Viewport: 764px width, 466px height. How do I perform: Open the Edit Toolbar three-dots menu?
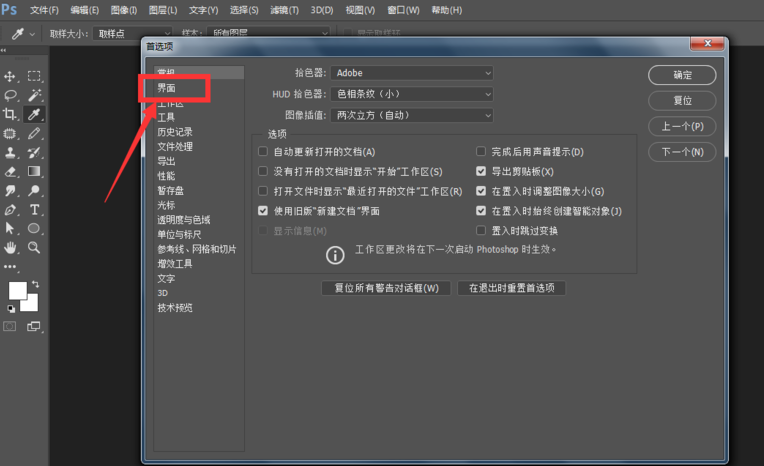10,267
